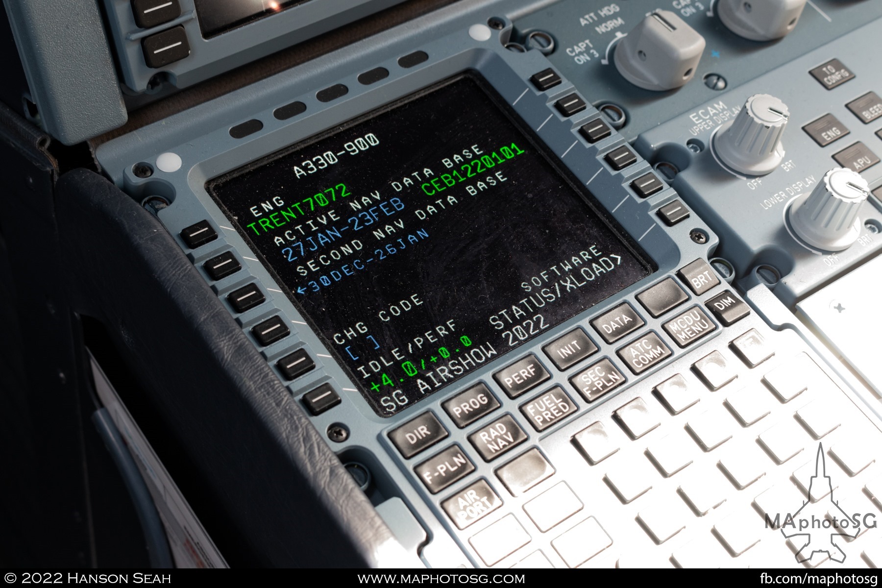The image size is (882, 588).
Task: Push the DIR key on the MCDU
Action: (418, 436)
